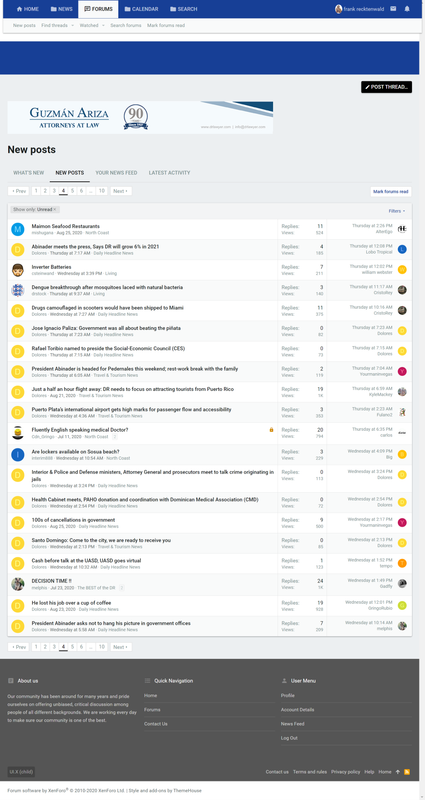Go to the Next page at the top
The width and height of the screenshot is (425, 800).
pyautogui.click(x=121, y=191)
